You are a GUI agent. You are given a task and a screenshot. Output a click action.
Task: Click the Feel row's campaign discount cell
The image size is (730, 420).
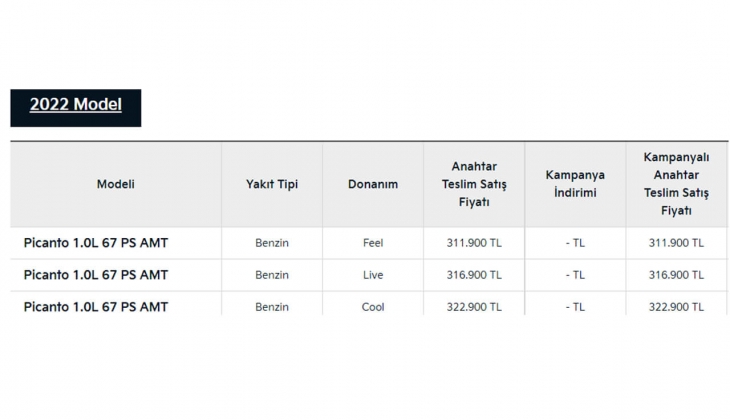pos(575,243)
